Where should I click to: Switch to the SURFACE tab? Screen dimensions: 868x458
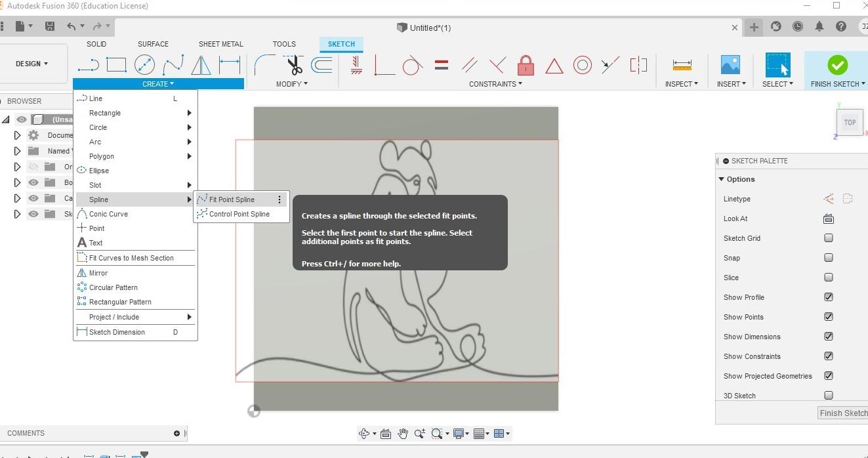click(153, 44)
